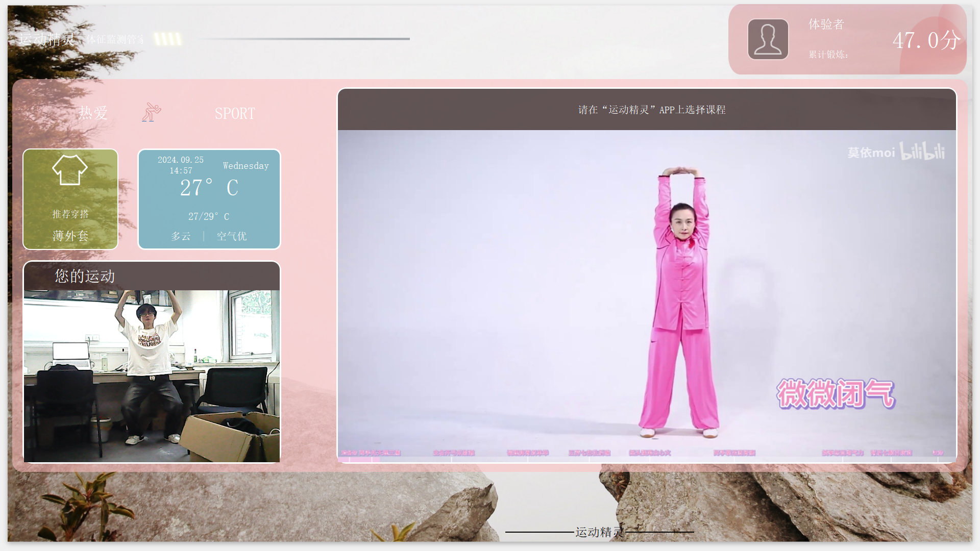Screen dimensions: 980x551
Task: Open the blue weather card showing 27°C
Action: 209,199
